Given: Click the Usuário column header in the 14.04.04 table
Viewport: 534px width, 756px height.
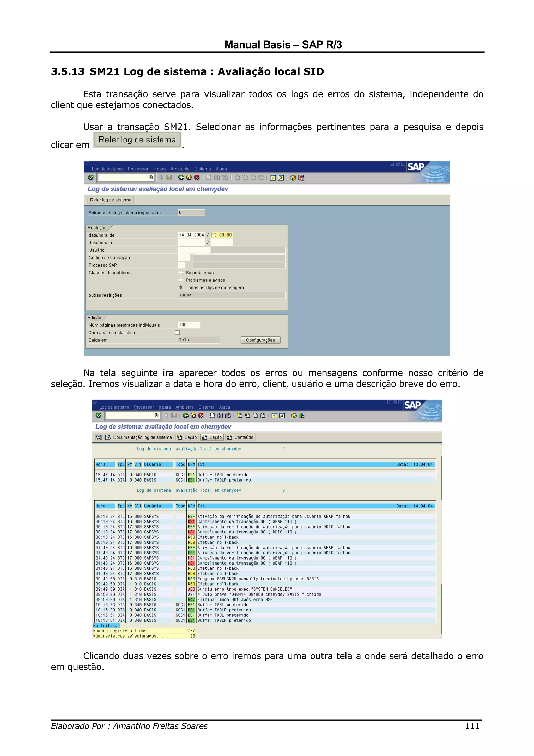Looking at the screenshot, I should click(158, 506).
